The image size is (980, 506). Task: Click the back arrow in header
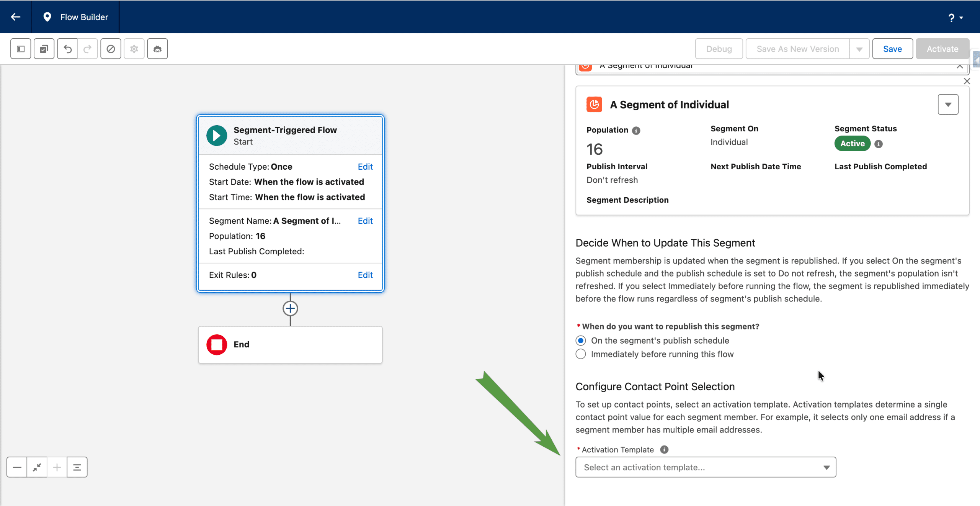(x=16, y=17)
